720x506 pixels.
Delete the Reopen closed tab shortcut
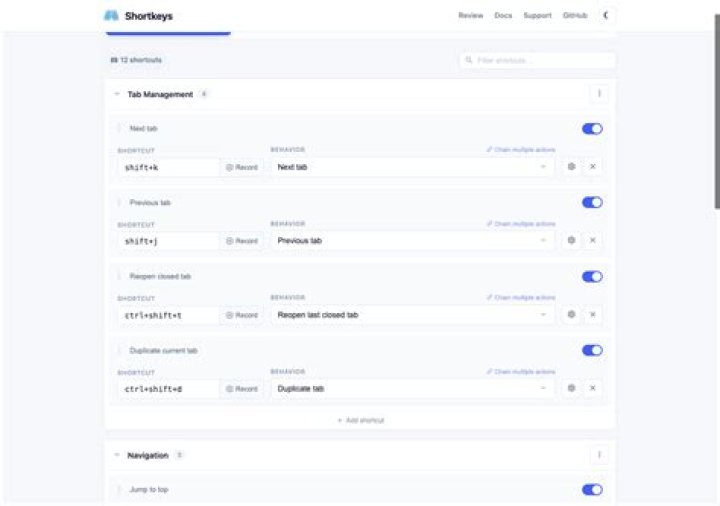click(592, 315)
